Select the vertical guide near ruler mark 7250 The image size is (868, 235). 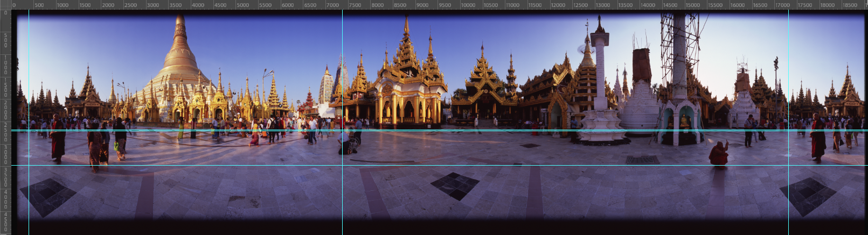[342, 122]
